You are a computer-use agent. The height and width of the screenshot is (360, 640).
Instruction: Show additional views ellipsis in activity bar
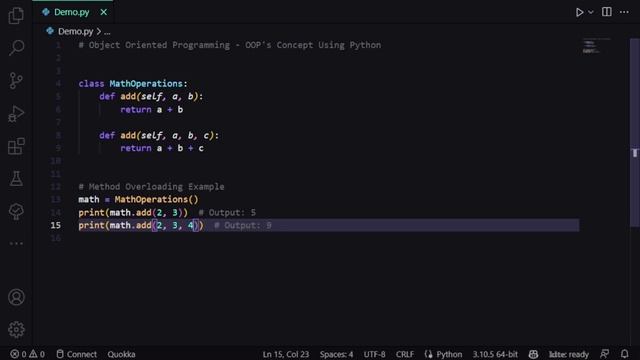coord(16,244)
